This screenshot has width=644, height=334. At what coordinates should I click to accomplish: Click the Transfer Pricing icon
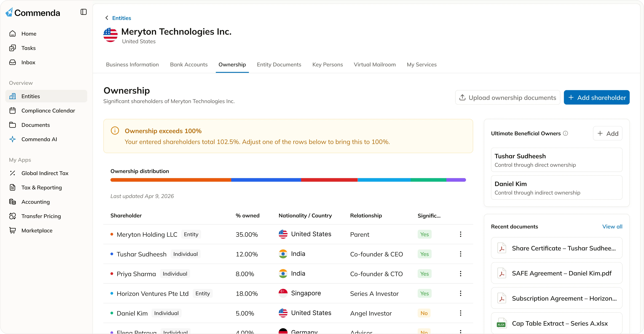pos(13,216)
